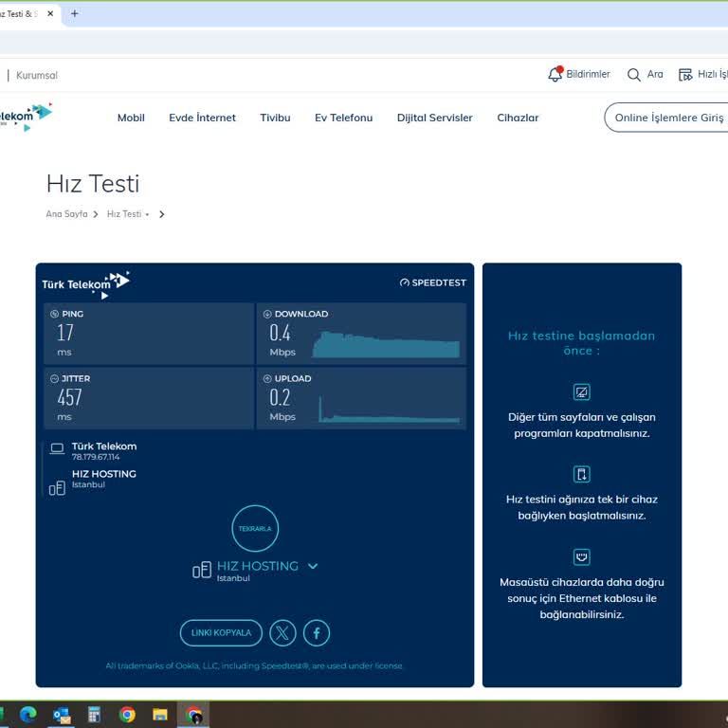Click the close-other-pages monitor icon

point(582,392)
